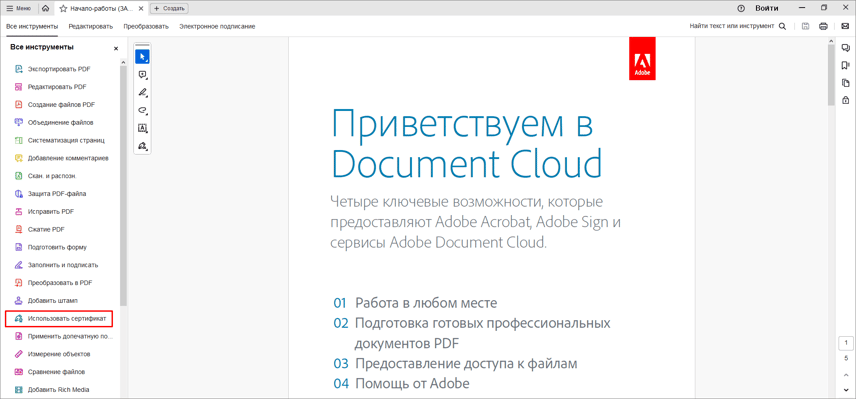The width and height of the screenshot is (856, 399).
Task: Click the Заполнить и подписать icon
Action: pyautogui.click(x=19, y=265)
